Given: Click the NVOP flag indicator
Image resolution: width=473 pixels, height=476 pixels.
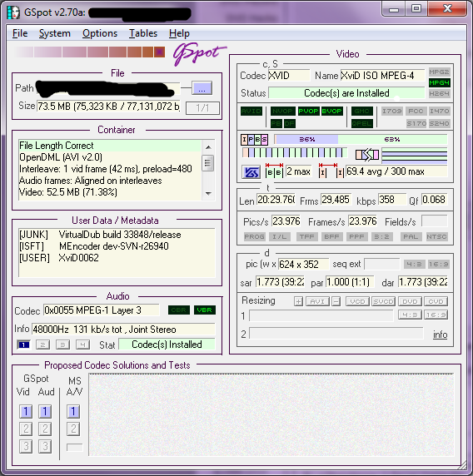Looking at the screenshot, I should pos(282,112).
